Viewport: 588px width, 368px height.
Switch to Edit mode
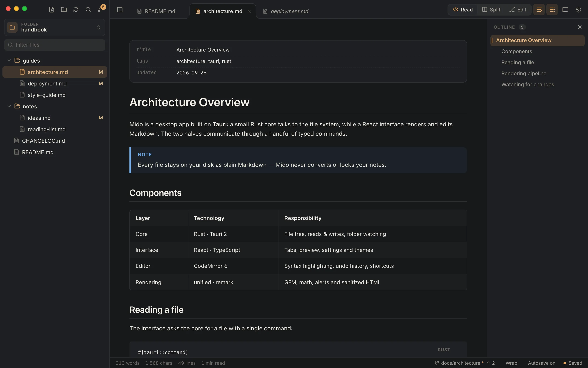click(x=518, y=9)
